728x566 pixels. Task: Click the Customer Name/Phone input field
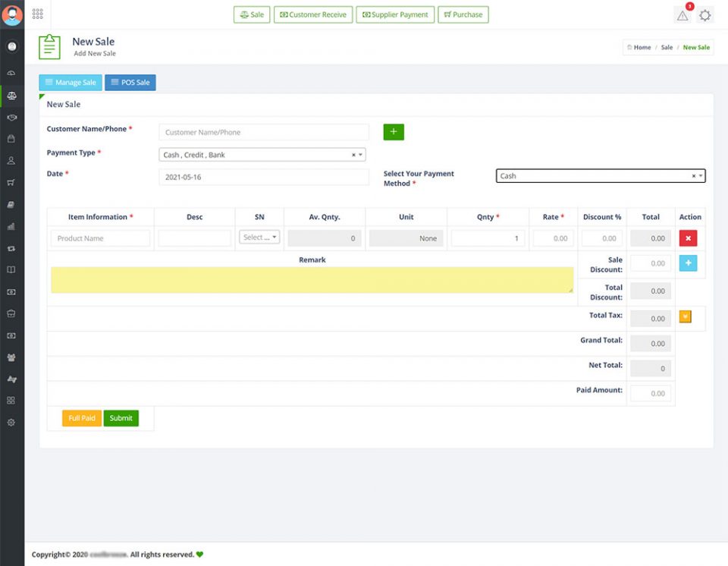coord(263,132)
